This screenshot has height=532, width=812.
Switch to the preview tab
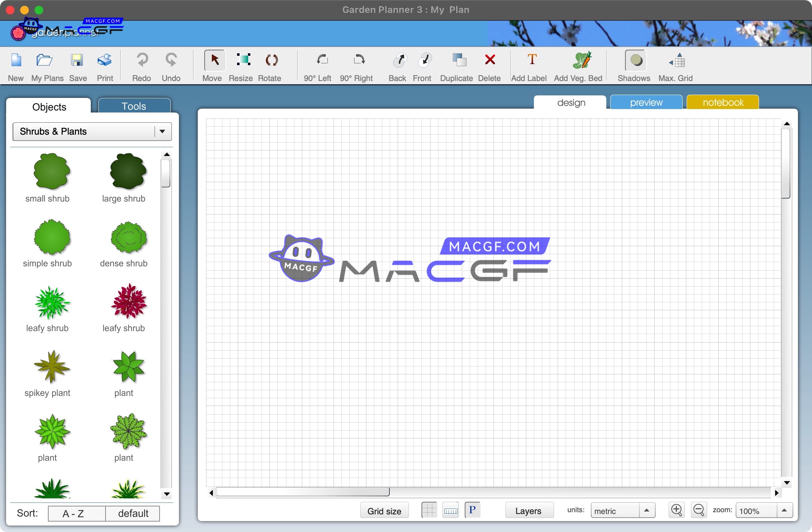coord(646,102)
